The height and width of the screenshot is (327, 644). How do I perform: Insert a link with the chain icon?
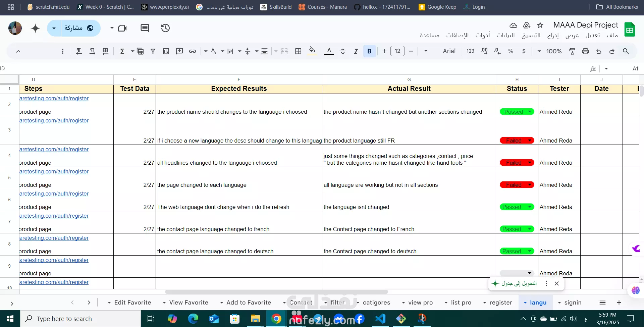193,51
